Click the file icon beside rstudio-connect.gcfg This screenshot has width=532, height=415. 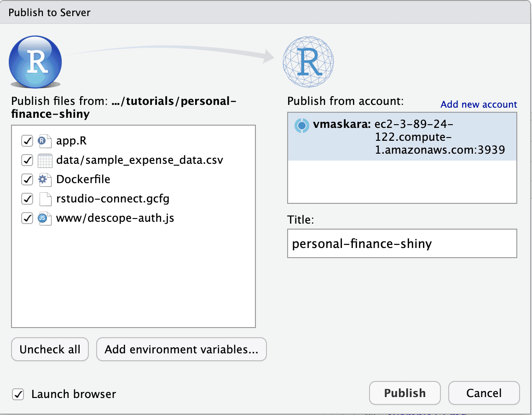coord(45,199)
